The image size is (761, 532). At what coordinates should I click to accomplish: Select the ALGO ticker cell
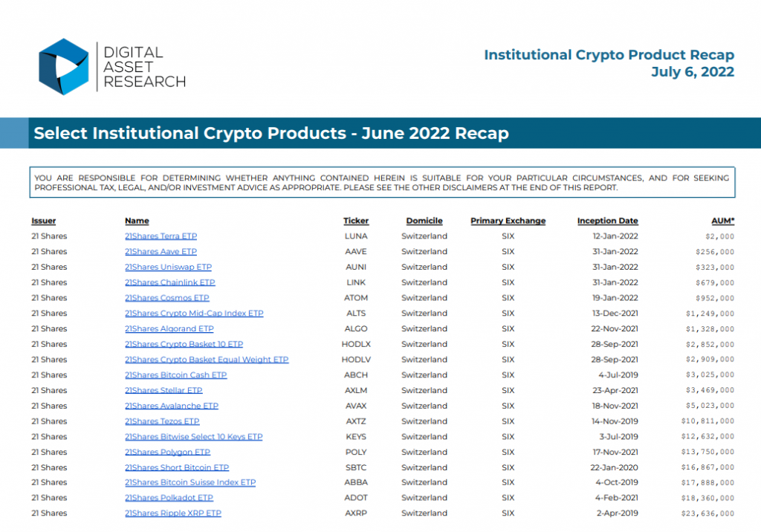tap(356, 329)
